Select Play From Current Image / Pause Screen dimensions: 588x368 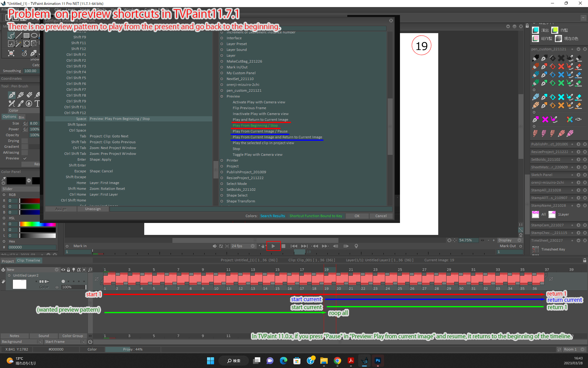tap(260, 131)
